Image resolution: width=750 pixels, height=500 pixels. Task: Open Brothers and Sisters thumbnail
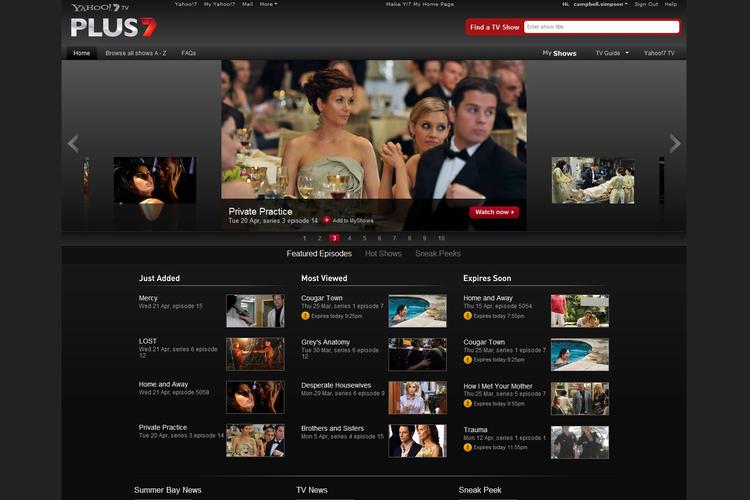[417, 441]
